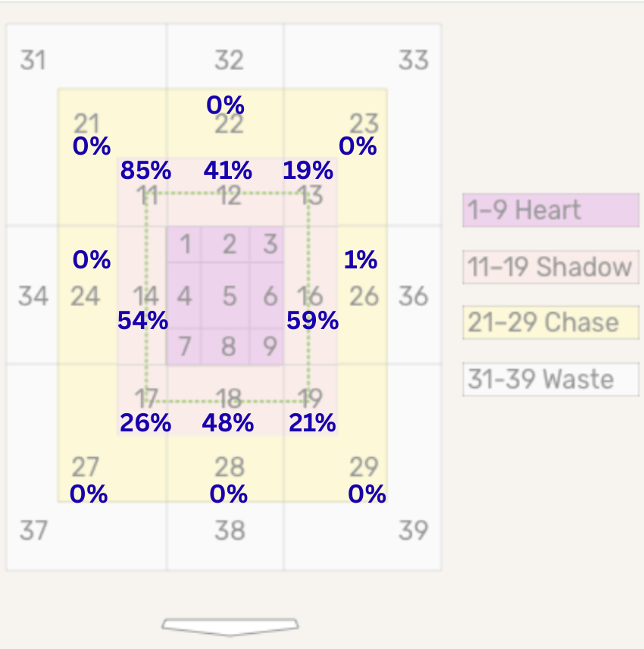644x649 pixels.
Task: Click waste zone 32 at the top
Action: pyautogui.click(x=226, y=56)
